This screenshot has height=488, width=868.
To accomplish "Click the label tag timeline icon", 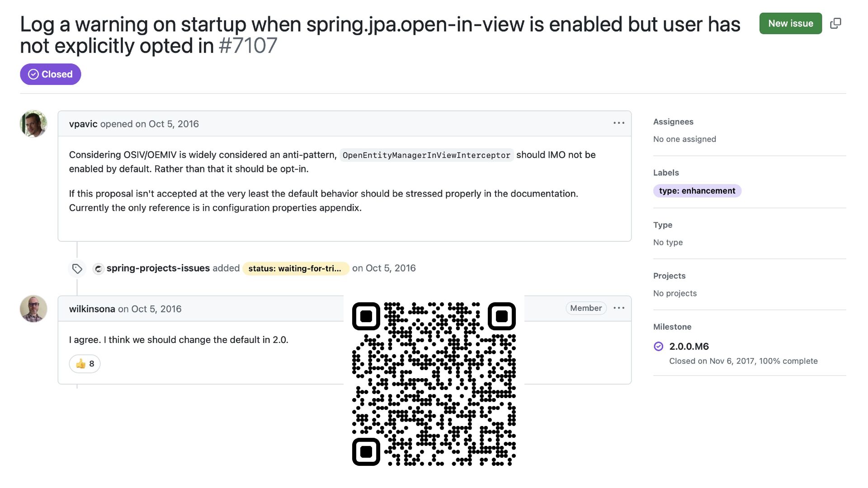I will (x=77, y=269).
